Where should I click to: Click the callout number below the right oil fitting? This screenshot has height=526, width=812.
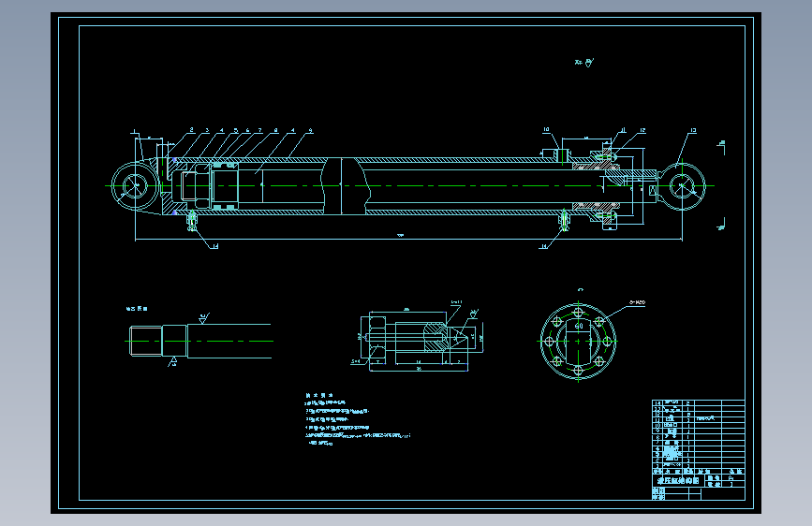click(543, 246)
